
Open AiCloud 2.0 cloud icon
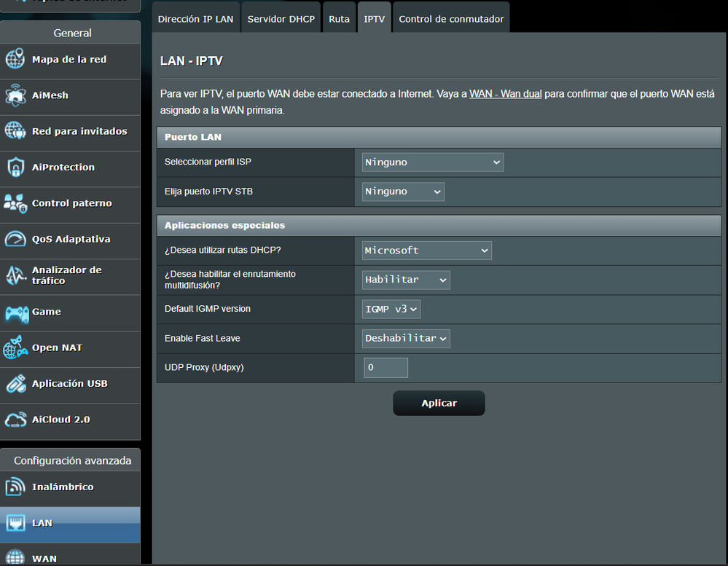(x=15, y=420)
